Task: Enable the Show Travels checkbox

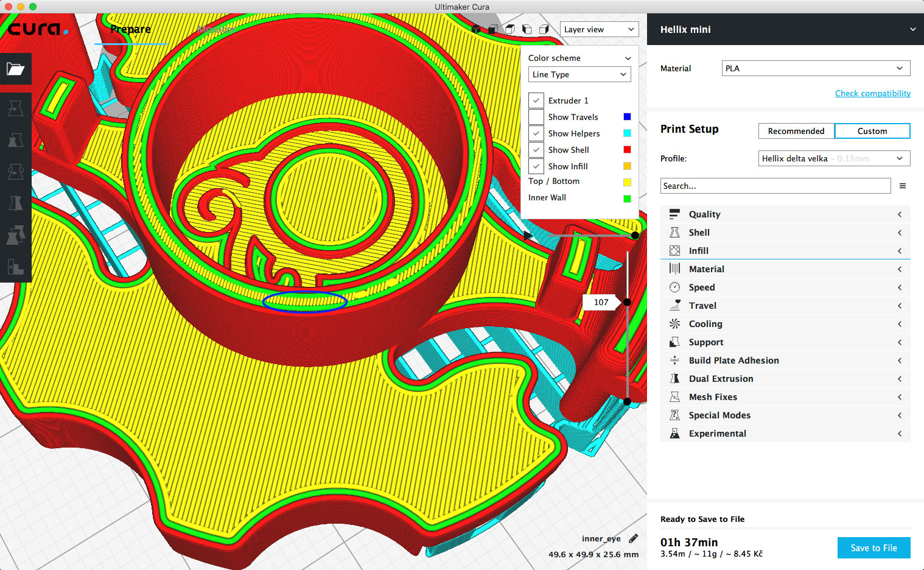Action: pyautogui.click(x=536, y=117)
